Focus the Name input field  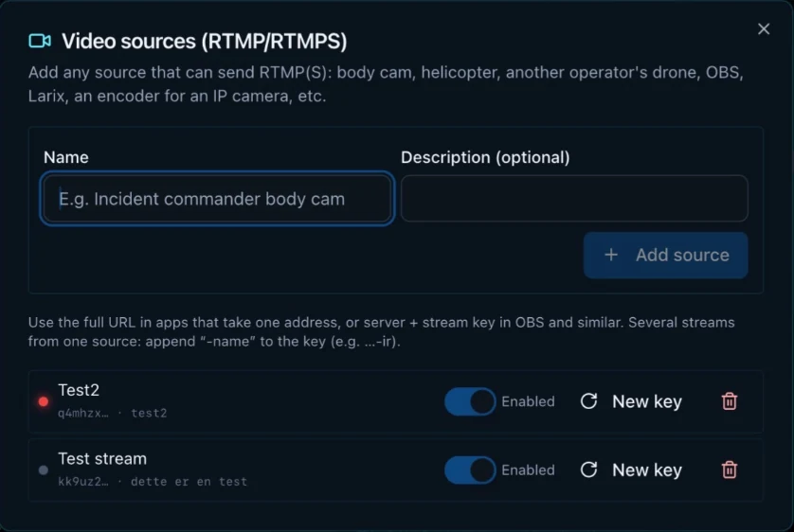(x=217, y=199)
